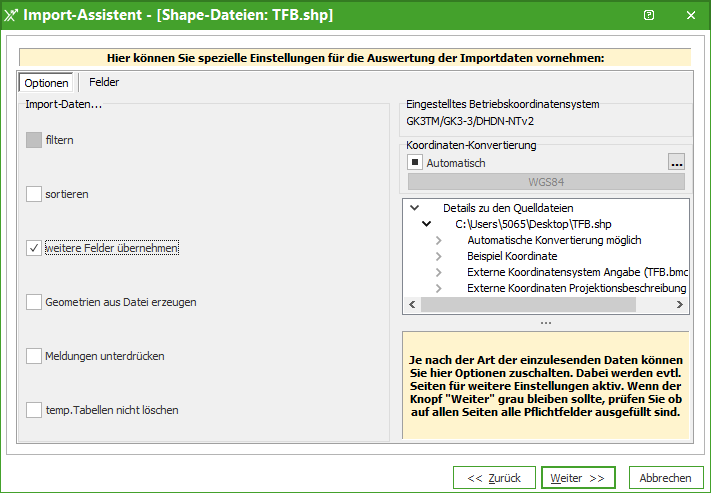The image size is (711, 493).
Task: Close the Import-Assistent dialog
Action: coord(690,15)
